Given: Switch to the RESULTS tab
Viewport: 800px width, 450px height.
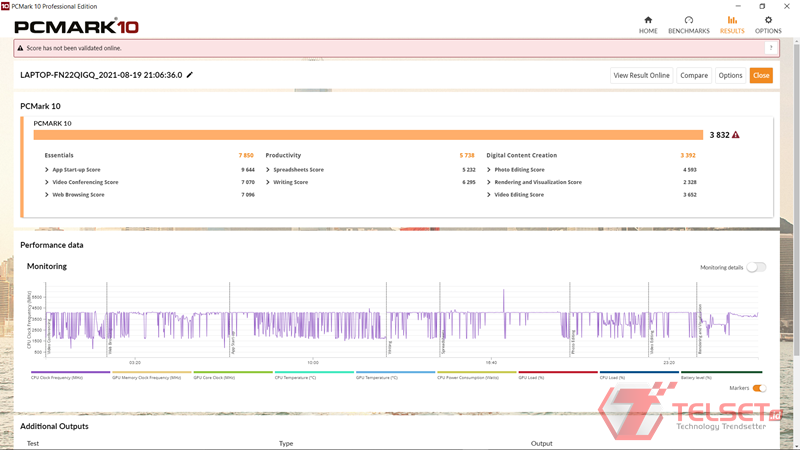Looking at the screenshot, I should pos(732,24).
